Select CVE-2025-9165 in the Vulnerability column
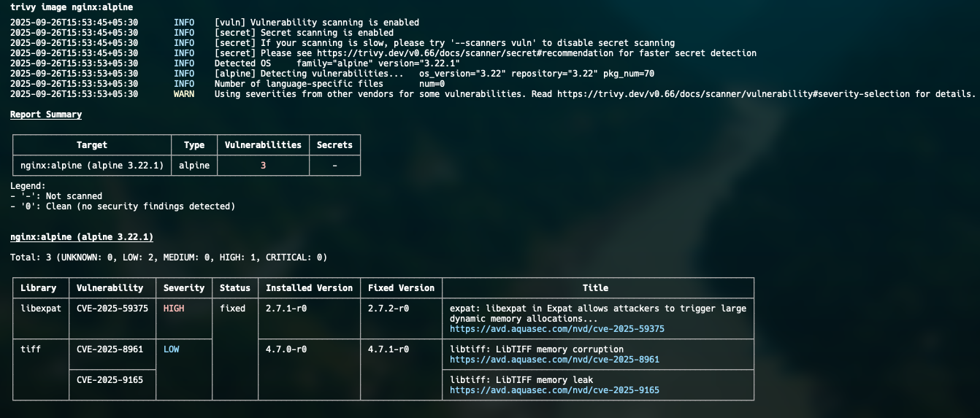The width and height of the screenshot is (980, 418). pos(110,380)
